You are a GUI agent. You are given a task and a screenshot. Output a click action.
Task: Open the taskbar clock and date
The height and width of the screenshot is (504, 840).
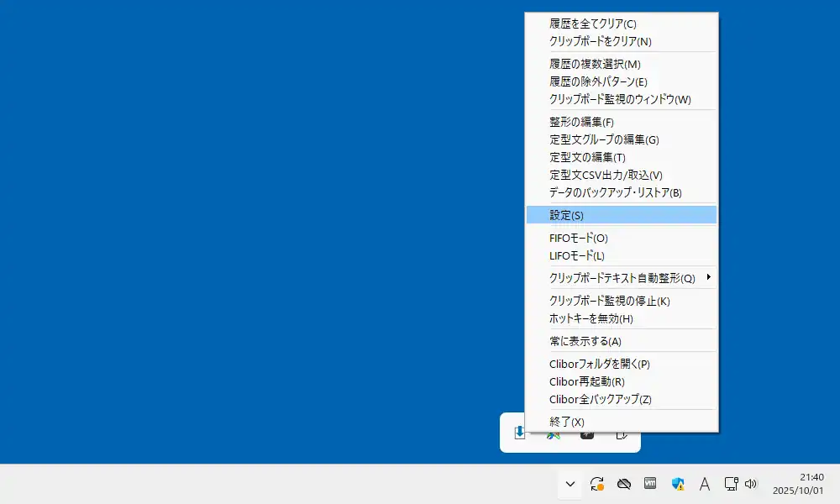pyautogui.click(x=798, y=483)
